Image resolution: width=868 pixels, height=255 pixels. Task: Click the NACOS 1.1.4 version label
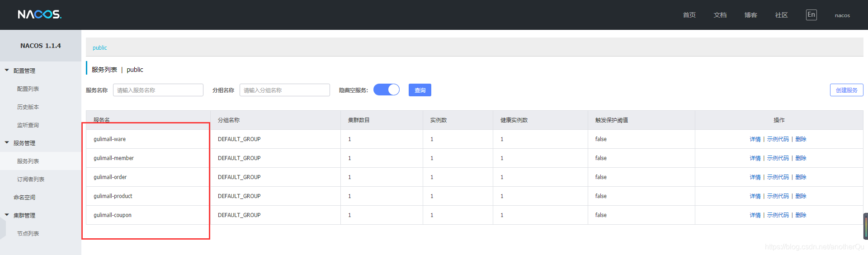41,46
